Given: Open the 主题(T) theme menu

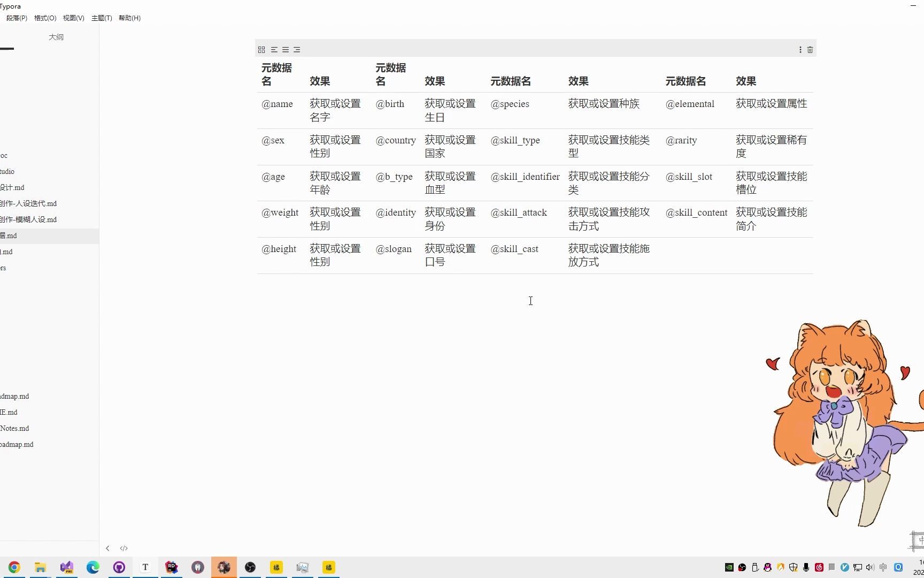Looking at the screenshot, I should point(101,18).
